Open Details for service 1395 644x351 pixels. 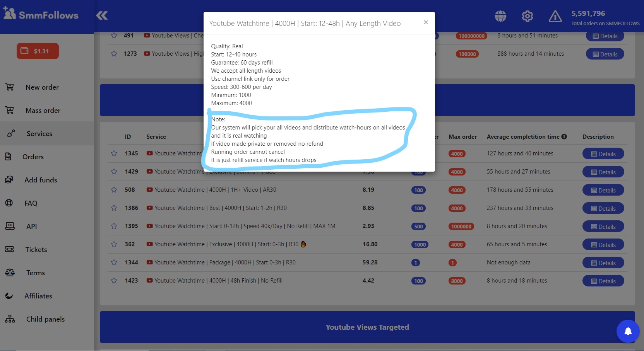click(x=603, y=227)
